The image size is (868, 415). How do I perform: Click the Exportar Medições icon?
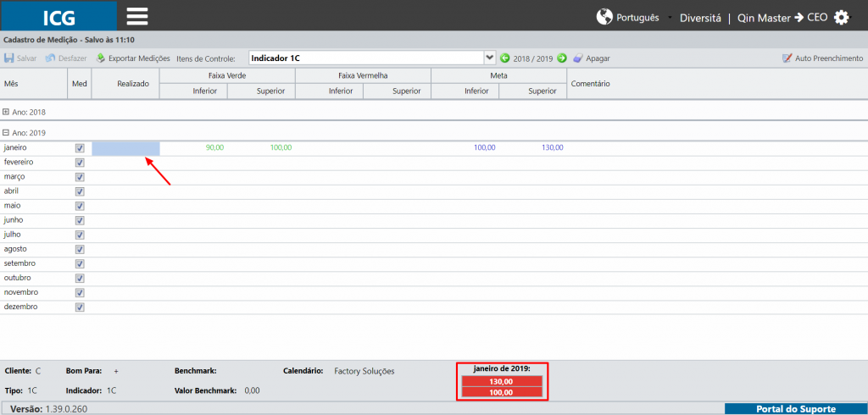point(101,58)
